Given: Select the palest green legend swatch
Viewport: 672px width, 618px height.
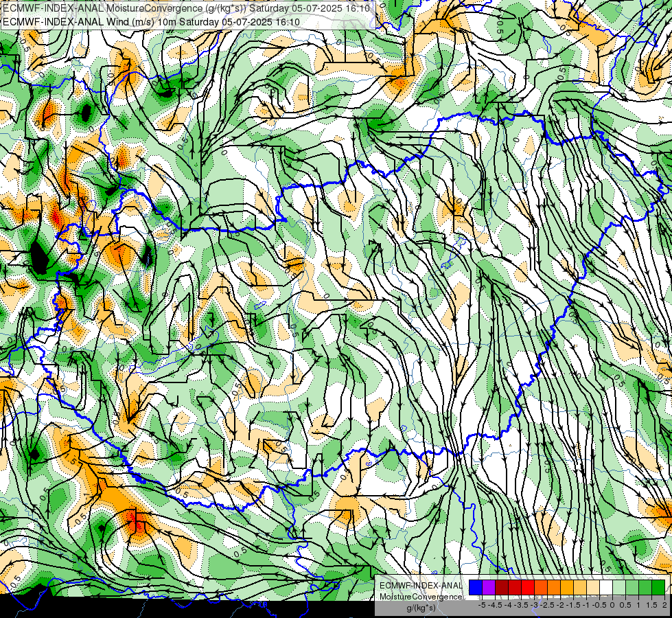Looking at the screenshot, I should click(x=619, y=588).
